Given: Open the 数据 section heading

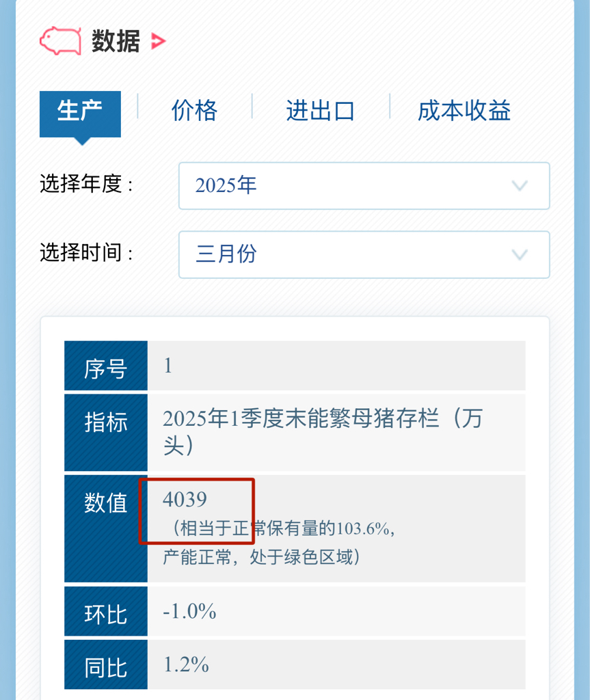Looking at the screenshot, I should pyautogui.click(x=116, y=41).
